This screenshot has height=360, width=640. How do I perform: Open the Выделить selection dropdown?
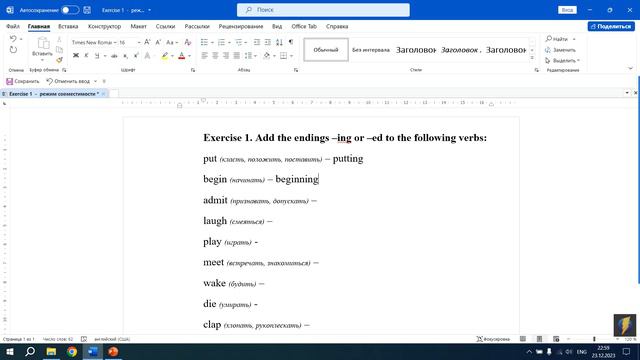click(562, 60)
